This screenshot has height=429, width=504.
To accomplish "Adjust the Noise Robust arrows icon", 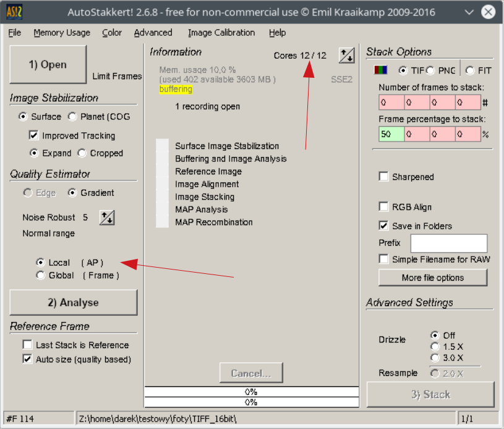I will tap(107, 218).
